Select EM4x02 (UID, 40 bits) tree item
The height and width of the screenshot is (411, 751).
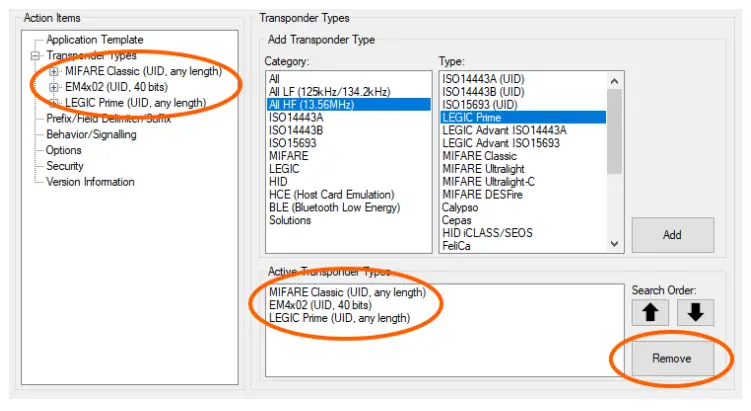[x=116, y=87]
